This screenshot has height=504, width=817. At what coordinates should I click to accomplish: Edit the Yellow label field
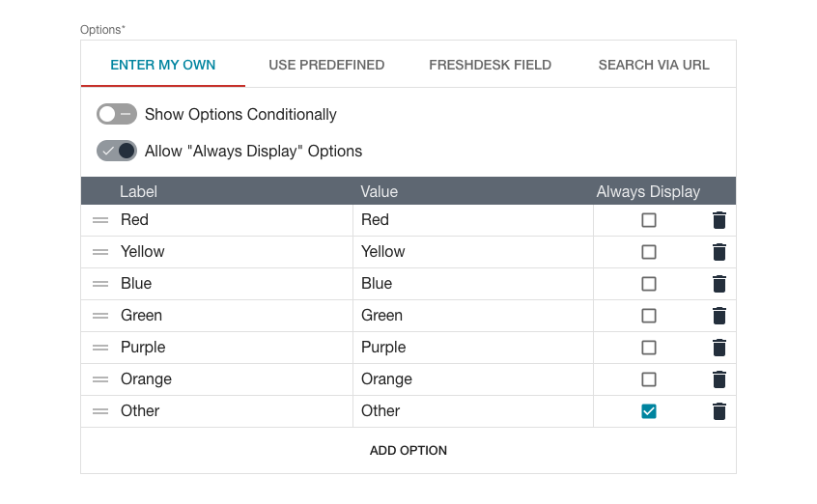click(232, 252)
